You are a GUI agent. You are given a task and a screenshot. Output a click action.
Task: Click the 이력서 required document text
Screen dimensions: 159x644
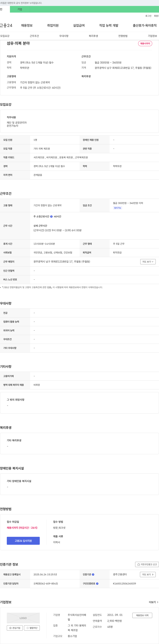pyautogui.click(x=57, y=542)
